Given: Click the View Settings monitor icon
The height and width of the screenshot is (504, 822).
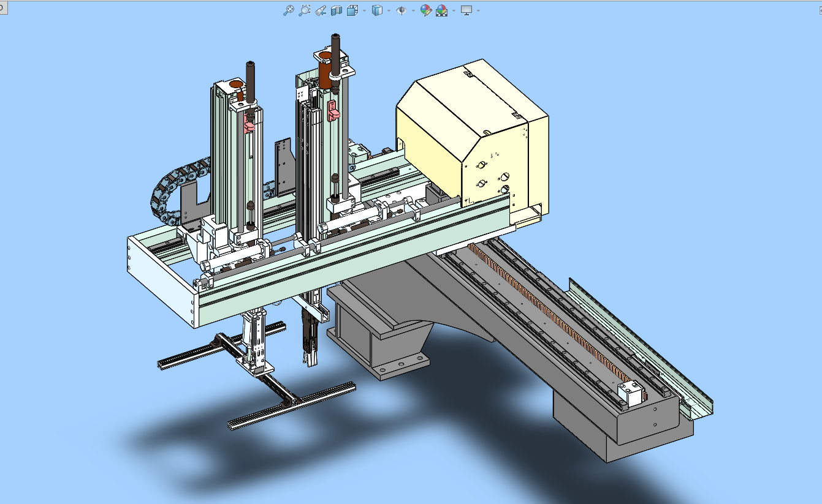Looking at the screenshot, I should point(466,10).
